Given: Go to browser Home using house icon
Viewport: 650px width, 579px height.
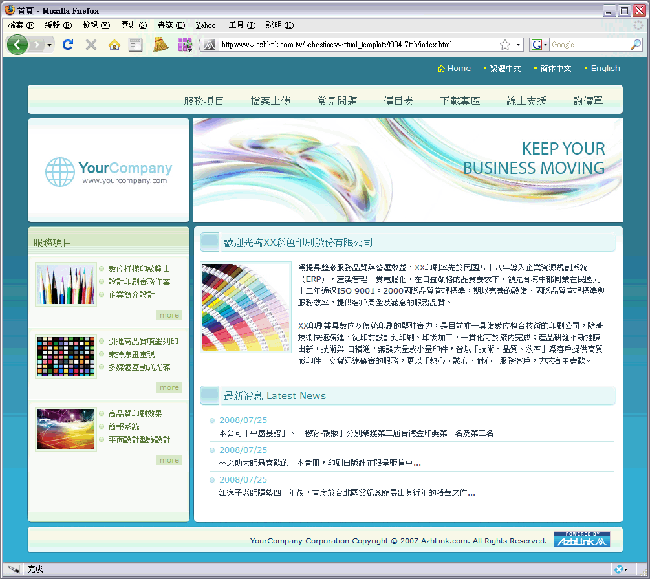Looking at the screenshot, I should click(114, 45).
